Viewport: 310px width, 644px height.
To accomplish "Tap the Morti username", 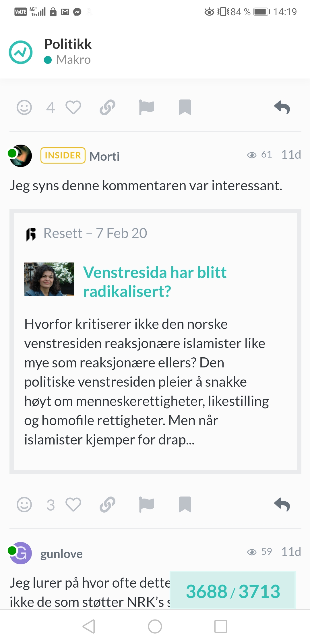I will (x=104, y=156).
